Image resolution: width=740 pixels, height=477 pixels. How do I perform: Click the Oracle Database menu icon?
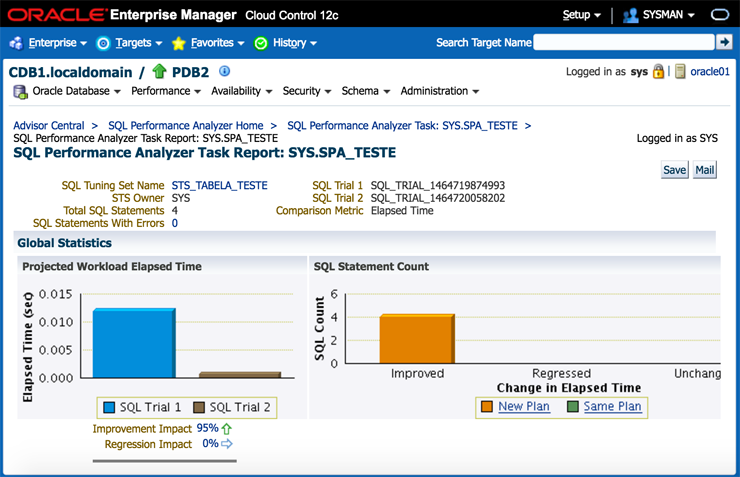click(x=20, y=91)
